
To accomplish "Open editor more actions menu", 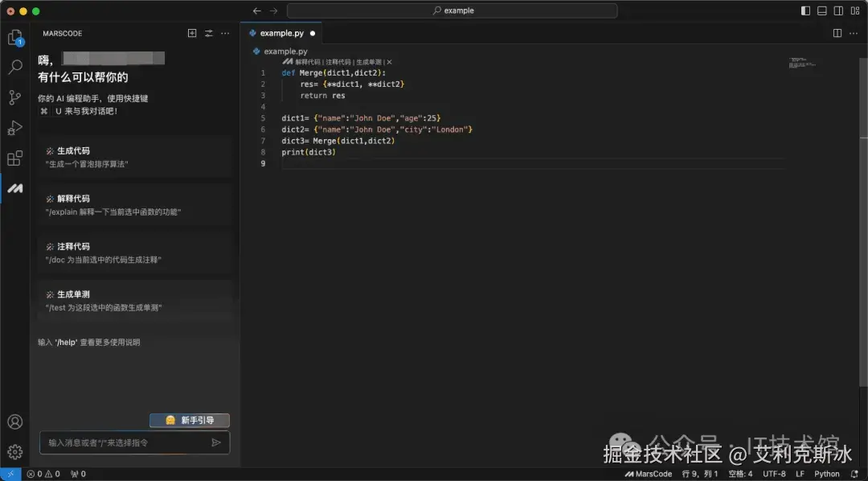I will coord(854,33).
